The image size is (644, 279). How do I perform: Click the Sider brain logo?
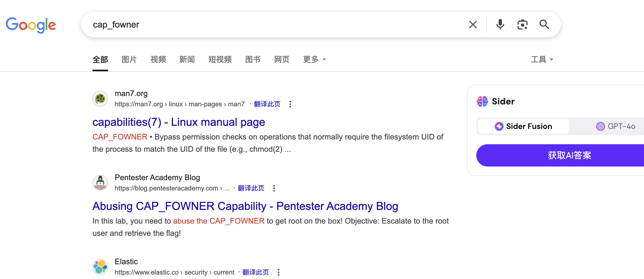[x=482, y=101]
